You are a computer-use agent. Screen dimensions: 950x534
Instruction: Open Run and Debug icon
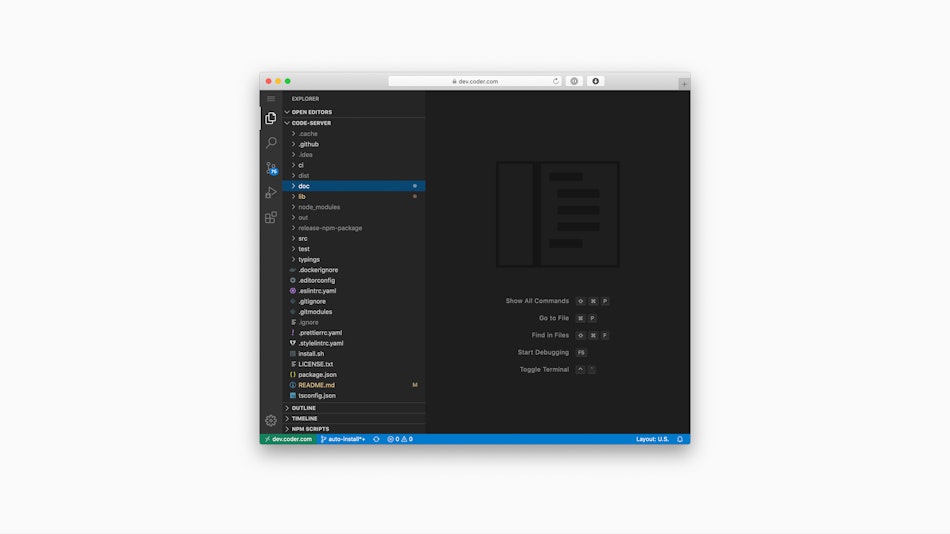tap(271, 193)
